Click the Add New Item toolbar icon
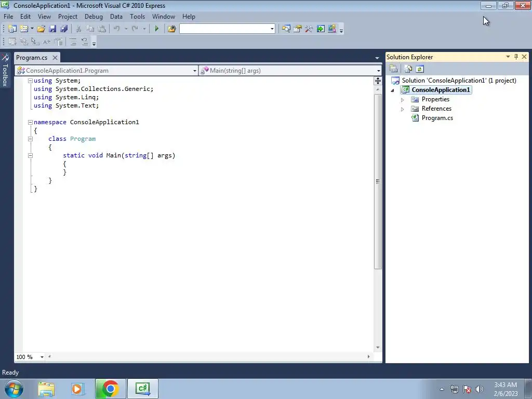 coord(24,29)
